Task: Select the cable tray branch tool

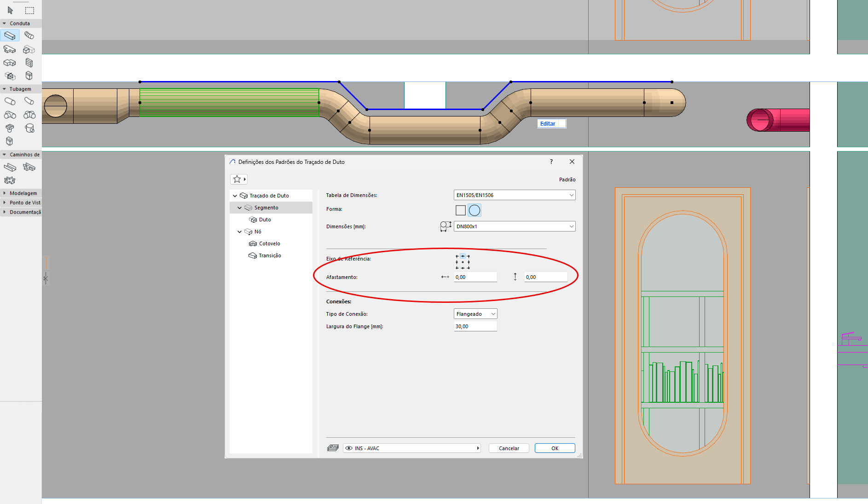Action: (29, 167)
